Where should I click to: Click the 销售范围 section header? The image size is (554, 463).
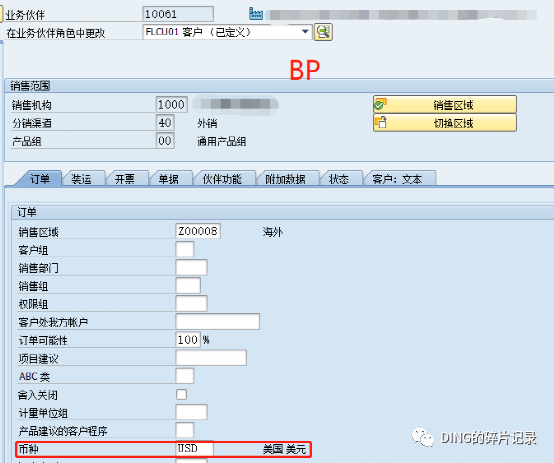[30, 86]
